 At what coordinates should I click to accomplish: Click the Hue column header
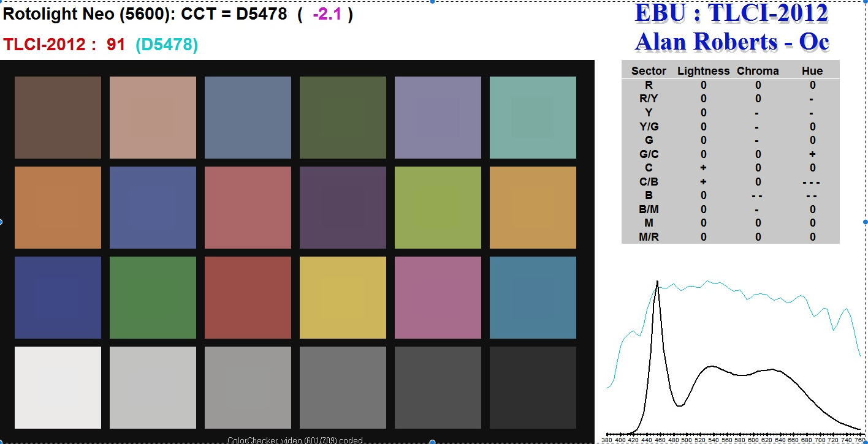tap(812, 71)
